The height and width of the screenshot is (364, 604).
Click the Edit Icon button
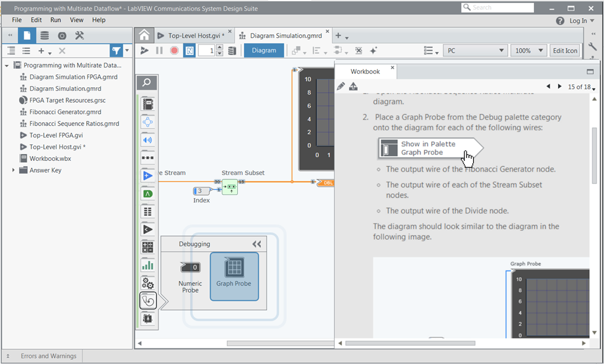[x=565, y=51]
